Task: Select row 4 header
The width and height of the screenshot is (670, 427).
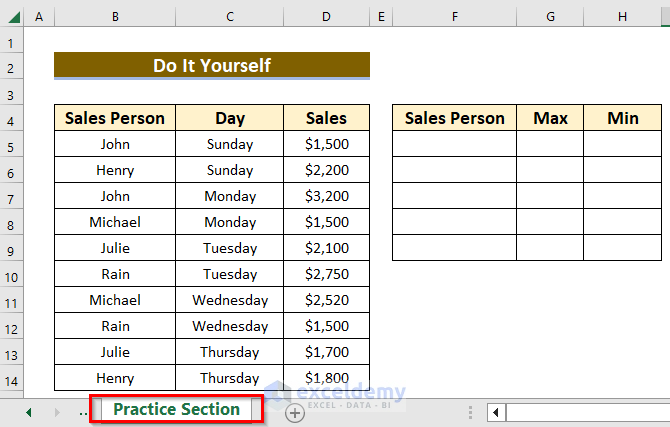Action: tap(11, 119)
